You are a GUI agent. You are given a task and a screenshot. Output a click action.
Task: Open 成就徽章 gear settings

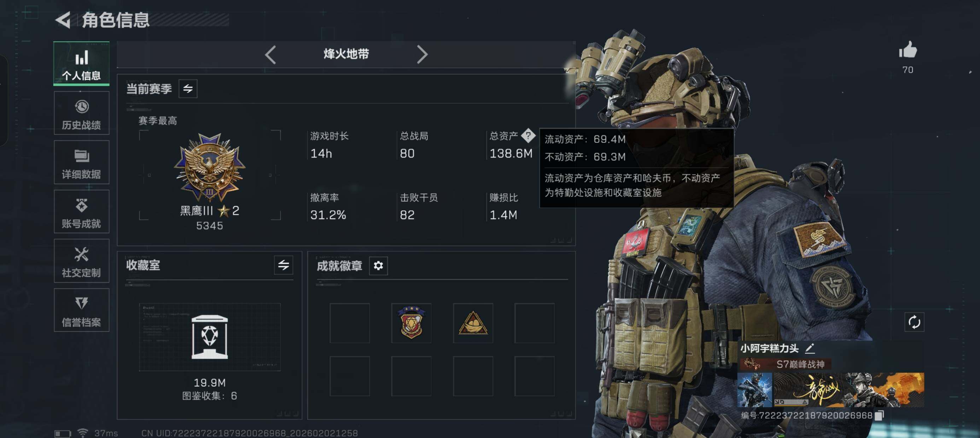point(378,265)
